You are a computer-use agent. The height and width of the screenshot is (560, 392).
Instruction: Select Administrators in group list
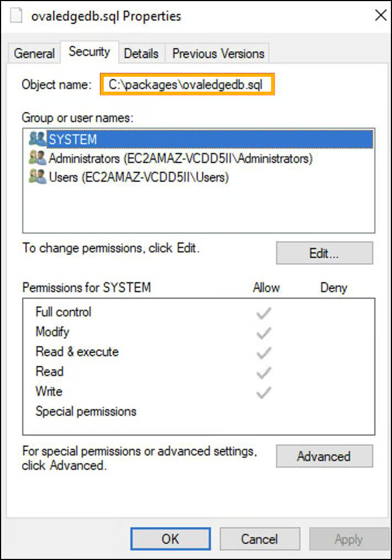(181, 159)
